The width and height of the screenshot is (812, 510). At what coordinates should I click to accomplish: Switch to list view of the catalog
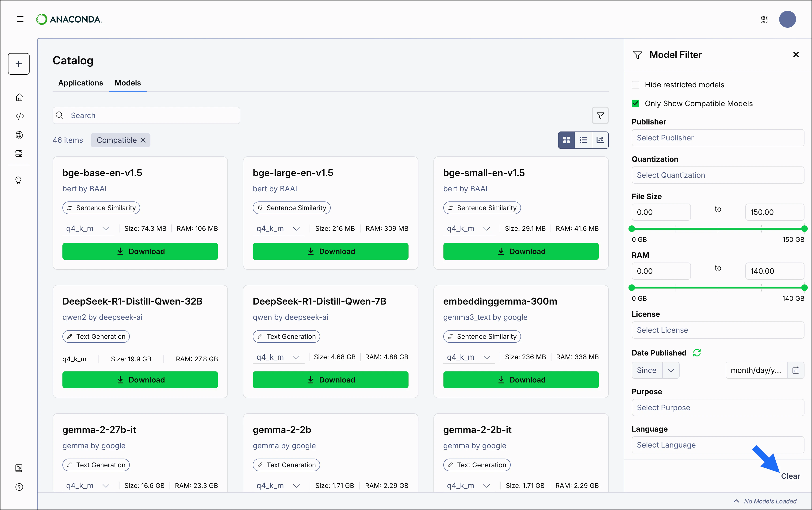[583, 140]
